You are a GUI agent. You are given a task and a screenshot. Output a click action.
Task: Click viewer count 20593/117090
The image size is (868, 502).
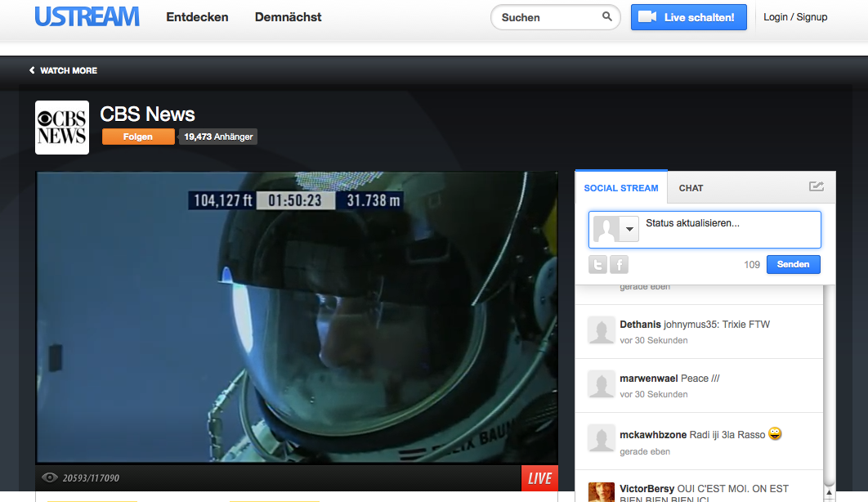click(91, 478)
